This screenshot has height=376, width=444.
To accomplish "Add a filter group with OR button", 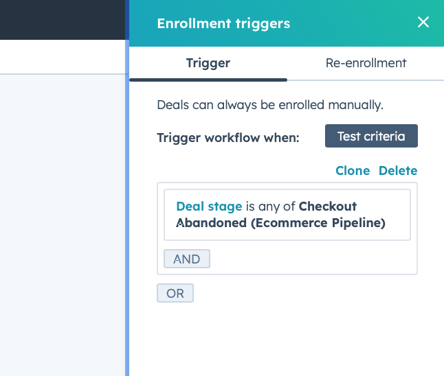I will click(175, 293).
